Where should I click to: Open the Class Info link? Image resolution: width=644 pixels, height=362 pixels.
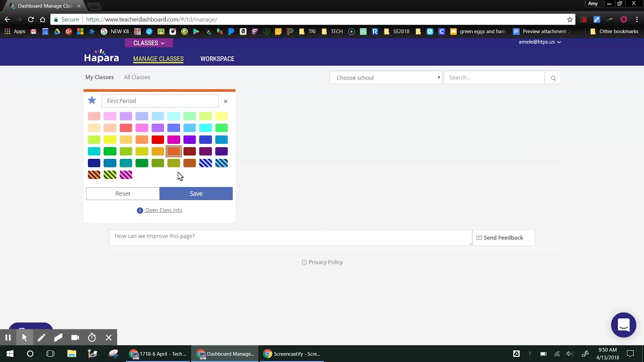(164, 210)
